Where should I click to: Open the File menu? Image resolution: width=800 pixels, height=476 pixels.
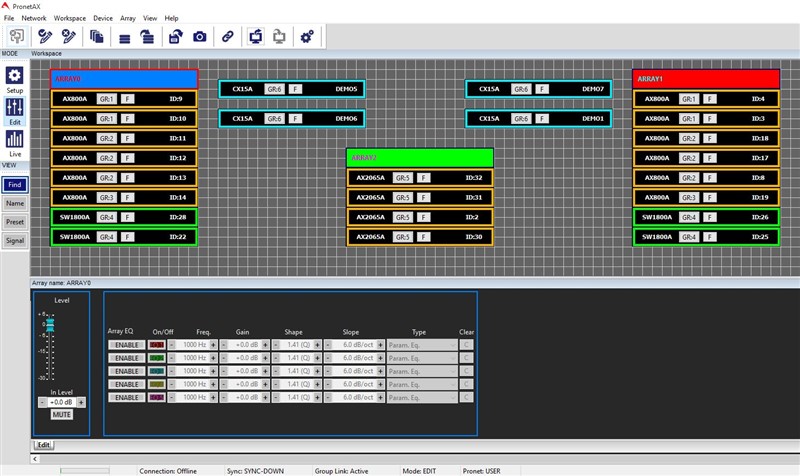pyautogui.click(x=9, y=18)
